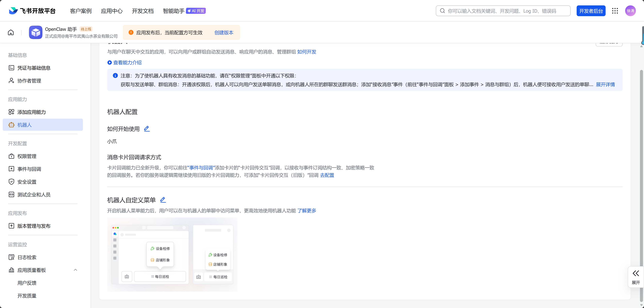Screen dimensions: 644x308
Task: Open the 机器人 section in sidebar
Action: [25, 125]
